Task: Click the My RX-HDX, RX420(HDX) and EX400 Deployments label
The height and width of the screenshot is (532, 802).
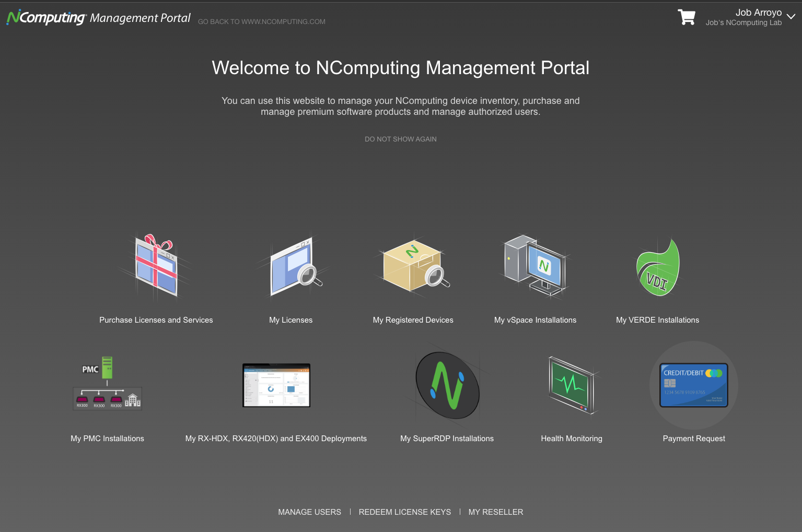Action: 276,439
